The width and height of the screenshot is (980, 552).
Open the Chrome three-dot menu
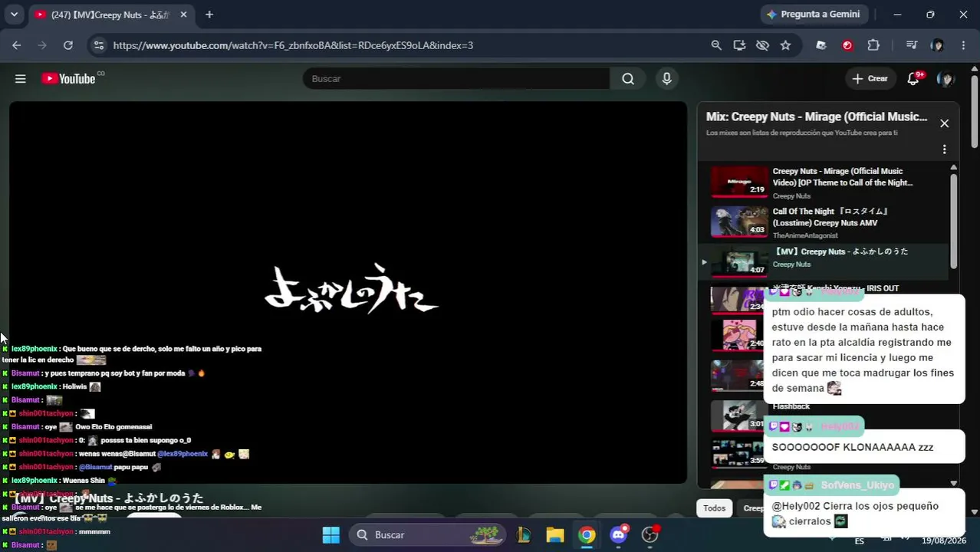(x=963, y=45)
